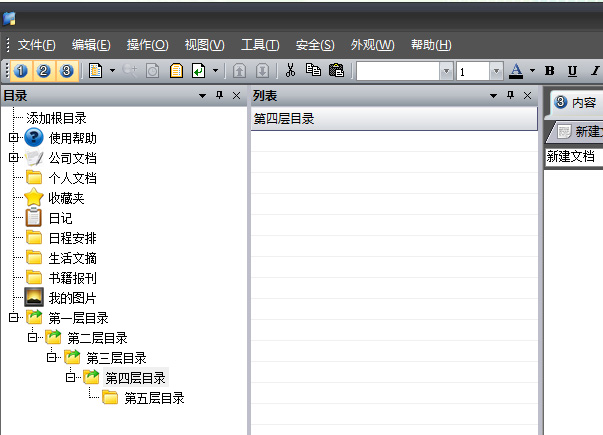Toggle panel 2 button in toolbar
This screenshot has height=435, width=603.
click(44, 71)
